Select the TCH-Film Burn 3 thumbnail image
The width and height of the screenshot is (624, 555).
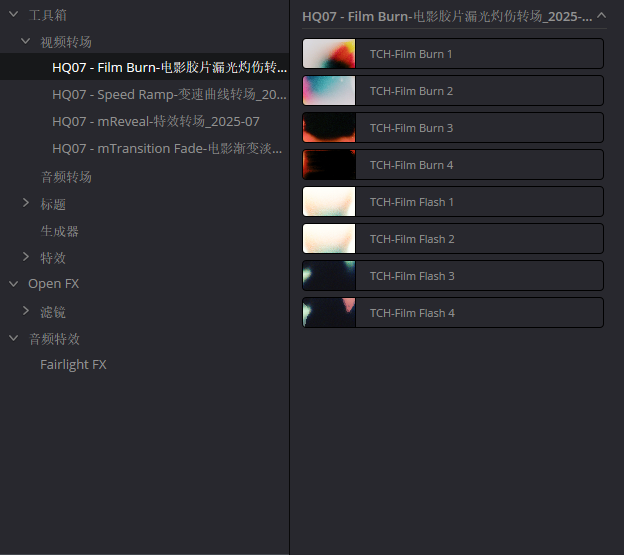329,128
